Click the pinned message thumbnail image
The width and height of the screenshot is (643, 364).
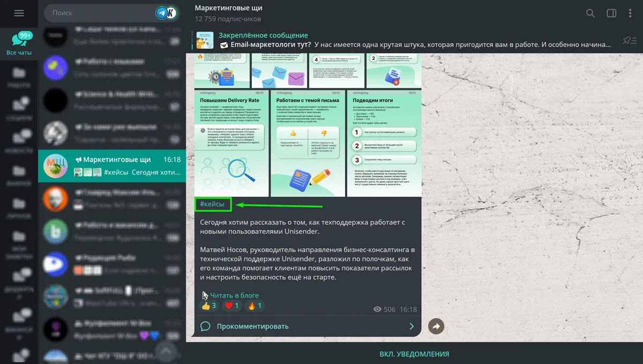pos(204,40)
